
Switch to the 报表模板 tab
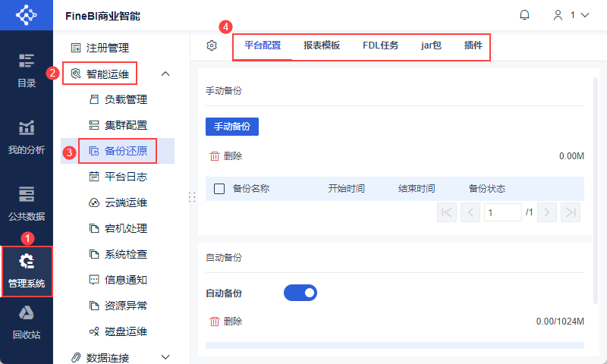click(x=322, y=45)
